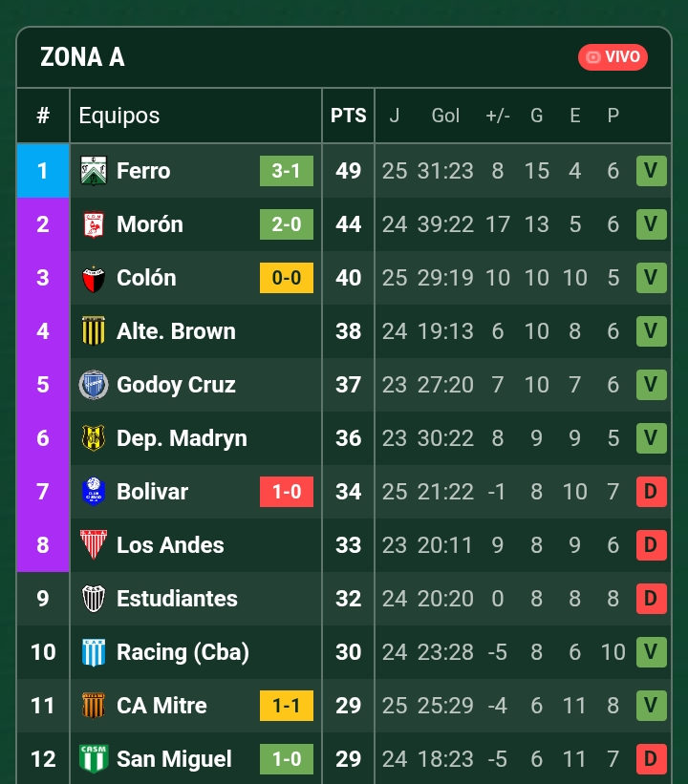Click the Dep. Madryn club crest
Screen dimensions: 688x784
94,438
